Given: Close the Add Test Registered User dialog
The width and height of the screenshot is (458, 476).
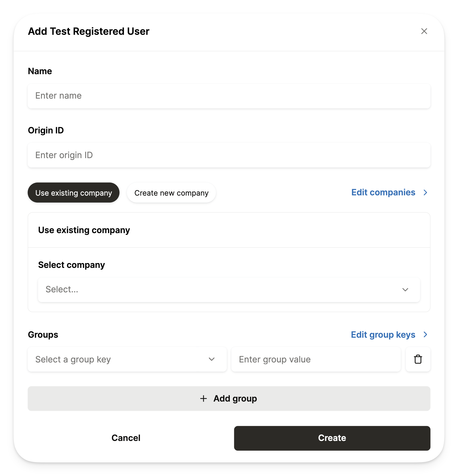Looking at the screenshot, I should [x=424, y=31].
